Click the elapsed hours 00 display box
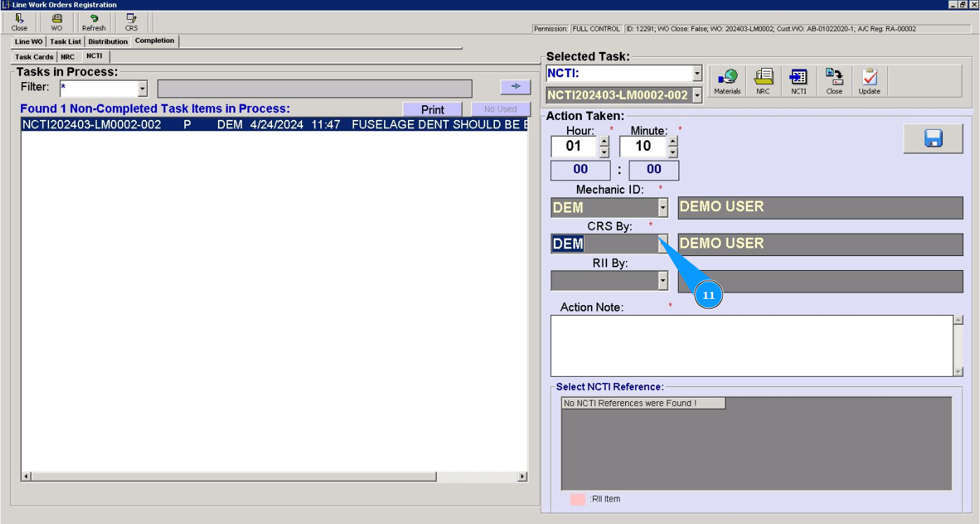This screenshot has width=980, height=524. click(580, 170)
